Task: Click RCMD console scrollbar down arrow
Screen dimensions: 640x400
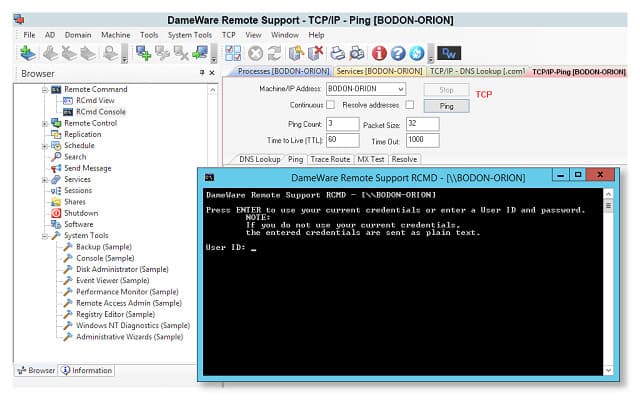Action: (x=608, y=370)
